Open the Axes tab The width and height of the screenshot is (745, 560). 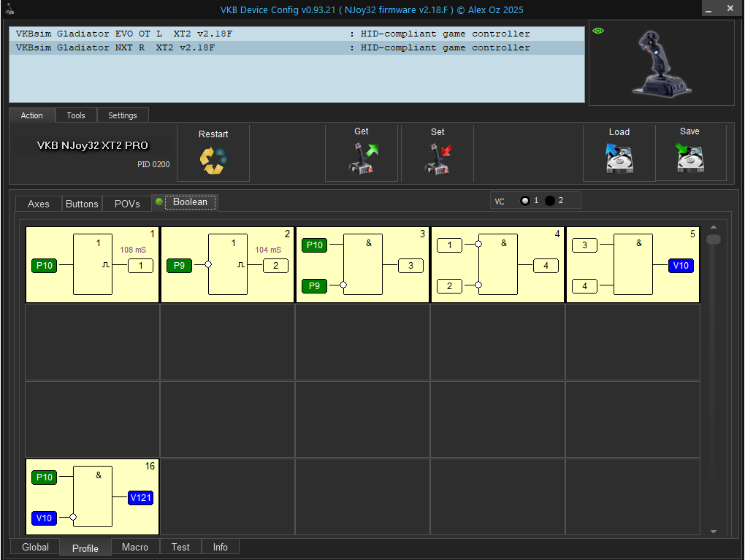click(39, 204)
